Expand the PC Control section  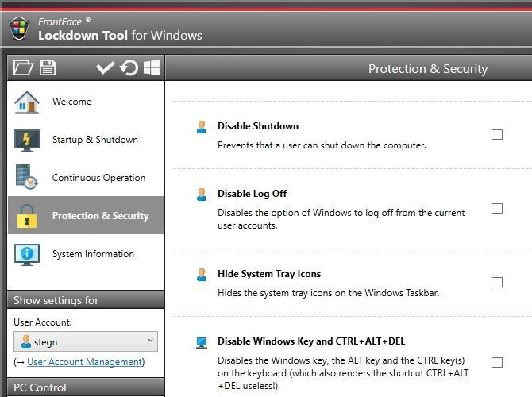point(86,388)
